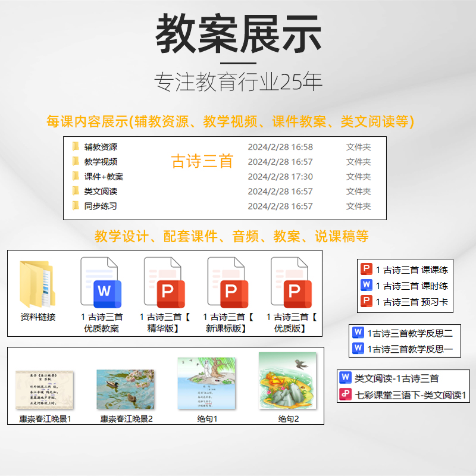The image size is (476, 476).
Task: Select 1古诗三首教学反思一 file name
Action: [410, 349]
